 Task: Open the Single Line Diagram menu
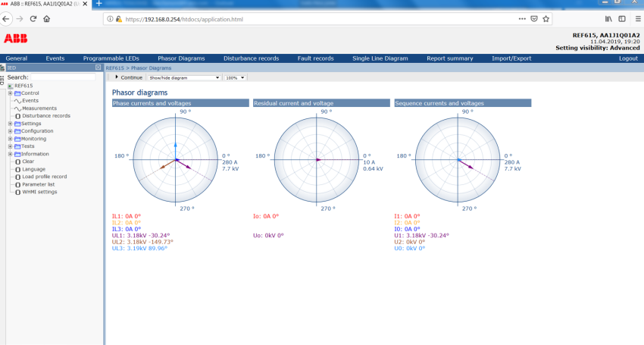click(x=380, y=58)
